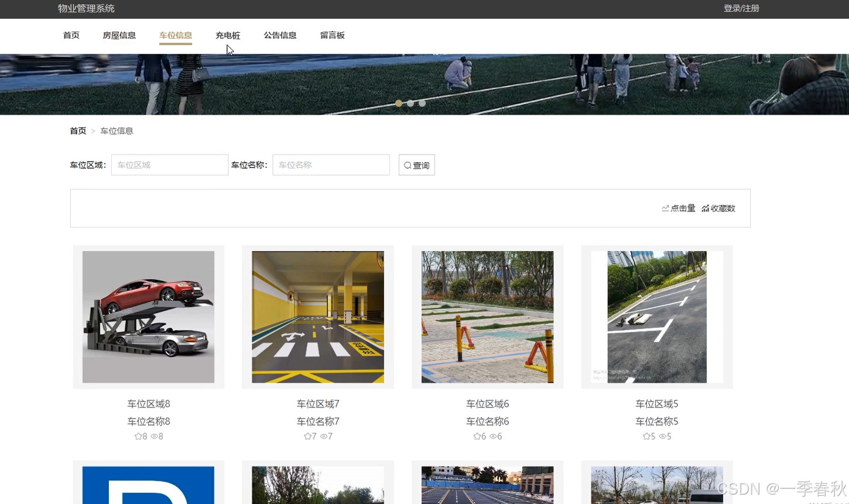This screenshot has width=849, height=504.
Task: Open the 充电桩 navigation tab
Action: tap(228, 35)
